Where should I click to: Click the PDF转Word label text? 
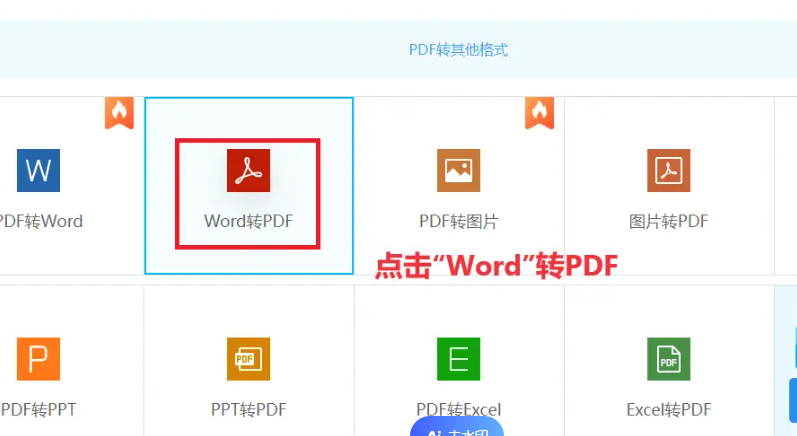click(41, 221)
